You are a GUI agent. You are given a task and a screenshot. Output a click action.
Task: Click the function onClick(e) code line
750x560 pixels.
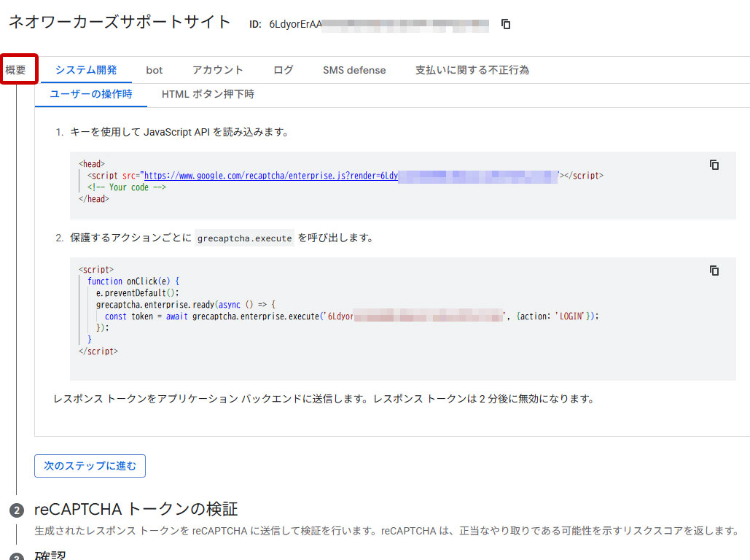[133, 281]
